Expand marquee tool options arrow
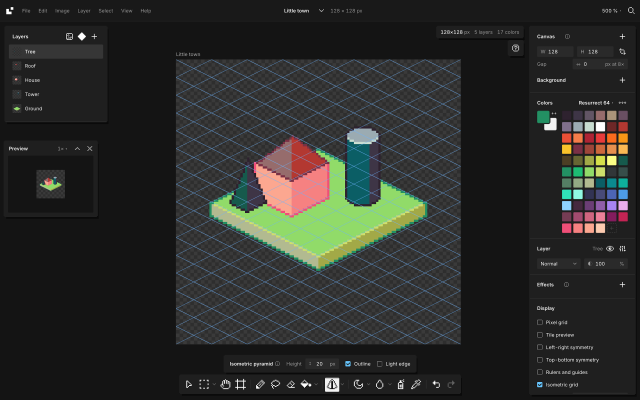Image resolution: width=640 pixels, height=400 pixels. click(x=214, y=384)
